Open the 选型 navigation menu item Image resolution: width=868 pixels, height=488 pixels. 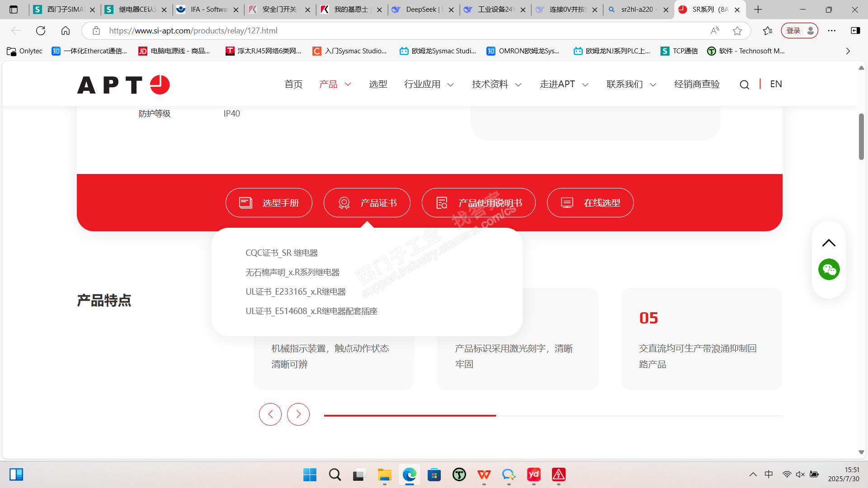(378, 84)
